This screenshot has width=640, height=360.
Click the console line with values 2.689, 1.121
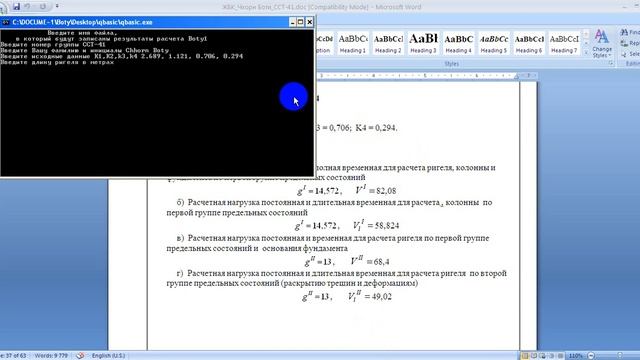click(122, 56)
